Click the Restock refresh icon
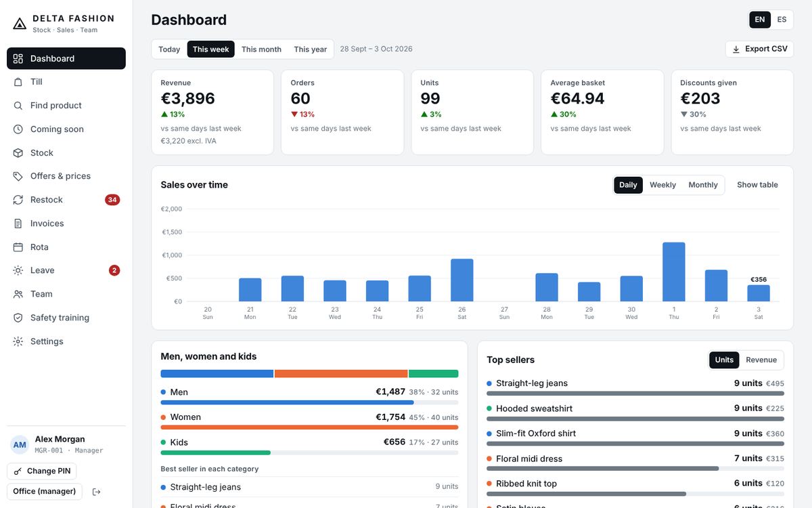 click(18, 200)
